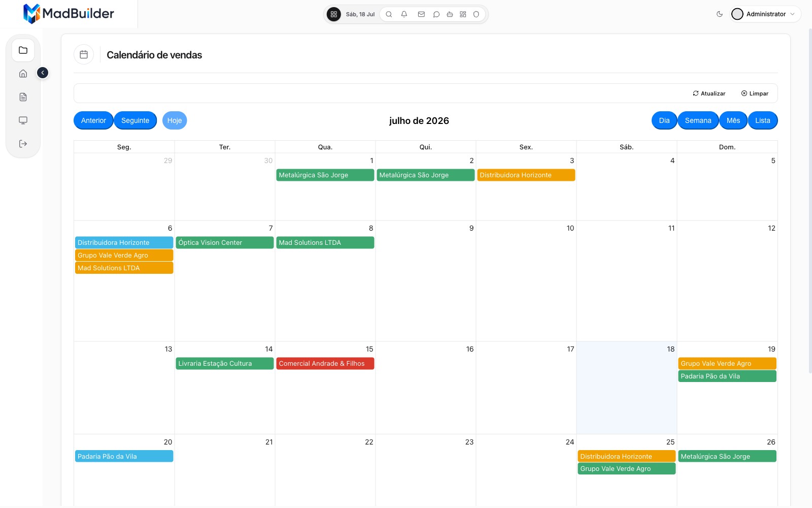Go to home icon in sidebar
This screenshot has width=812, height=508.
(x=23, y=74)
